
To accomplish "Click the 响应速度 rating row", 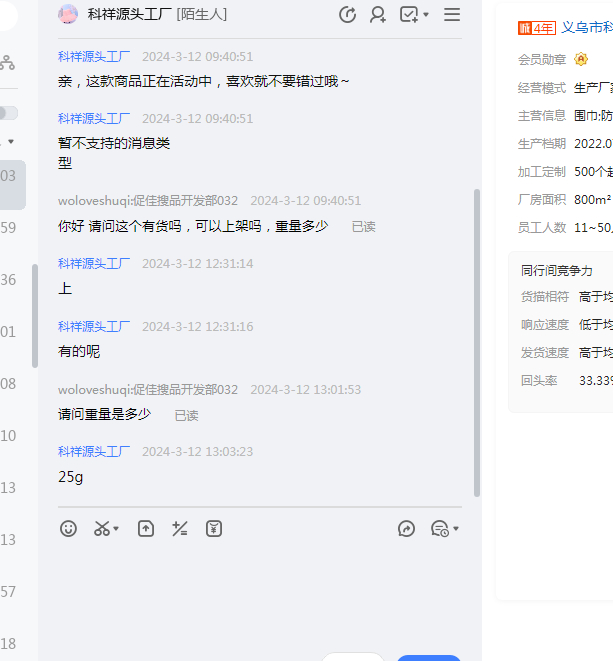I will pyautogui.click(x=567, y=325).
